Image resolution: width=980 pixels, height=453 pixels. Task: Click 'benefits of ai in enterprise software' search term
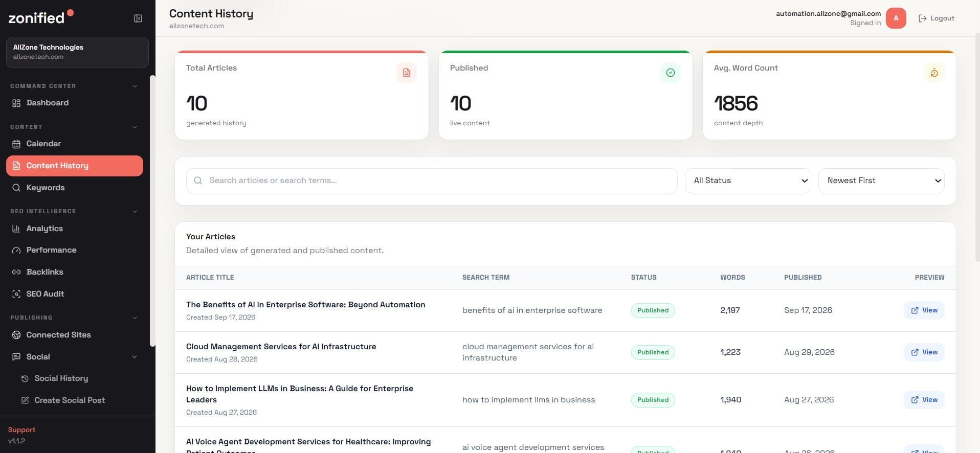tap(532, 310)
